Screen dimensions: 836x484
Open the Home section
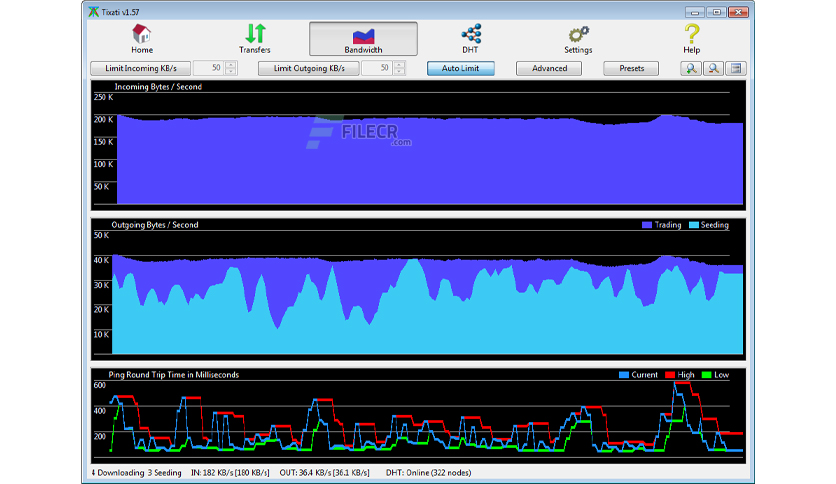tap(142, 39)
